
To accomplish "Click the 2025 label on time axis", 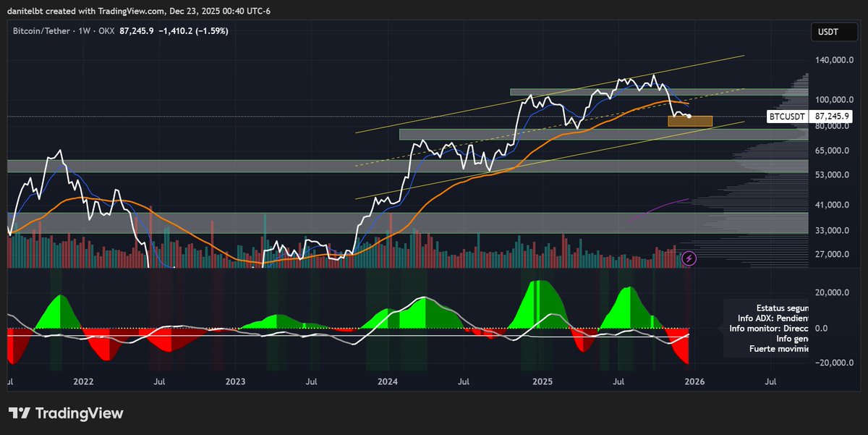I will 542,381.
